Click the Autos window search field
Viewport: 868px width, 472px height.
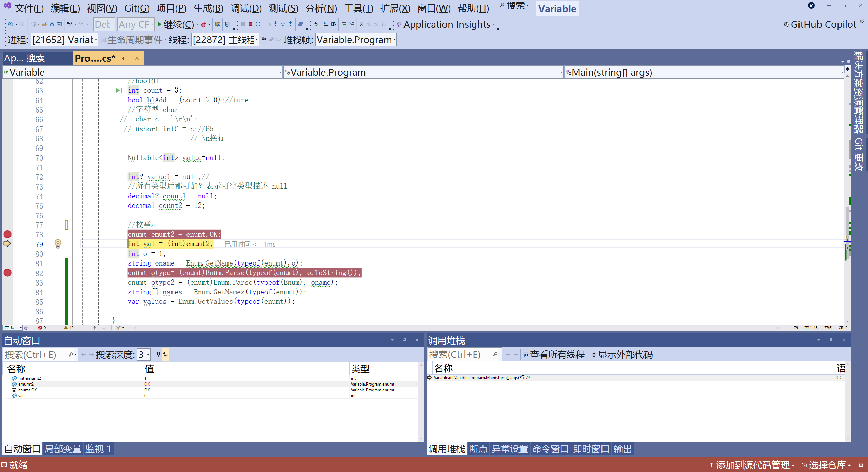click(x=36, y=355)
